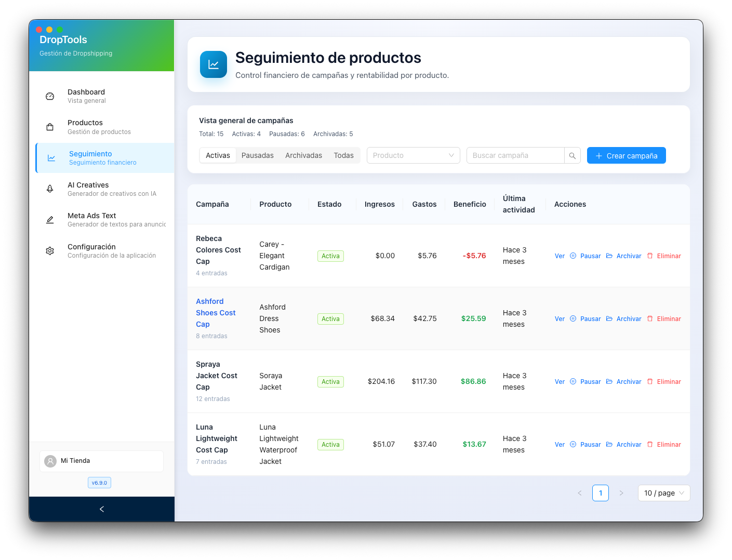
Task: Open Configuración via the gear icon
Action: 49,250
